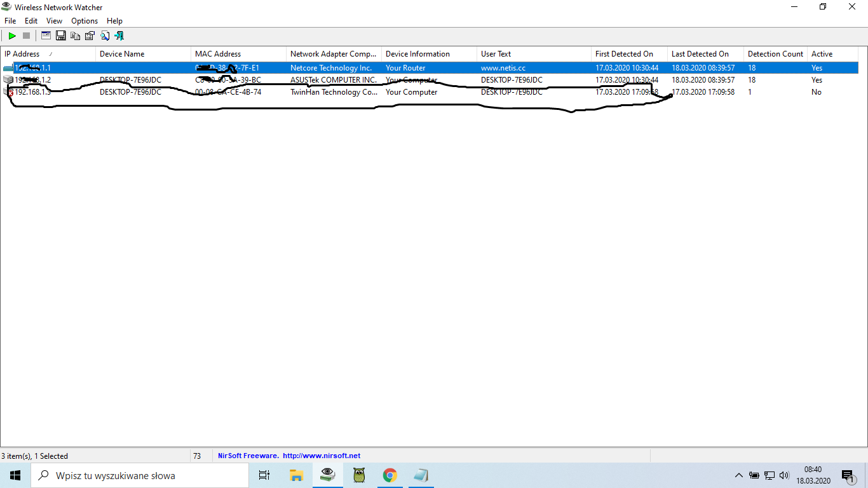Show hidden tray icons with the chevron
The image size is (868, 488).
click(x=738, y=475)
